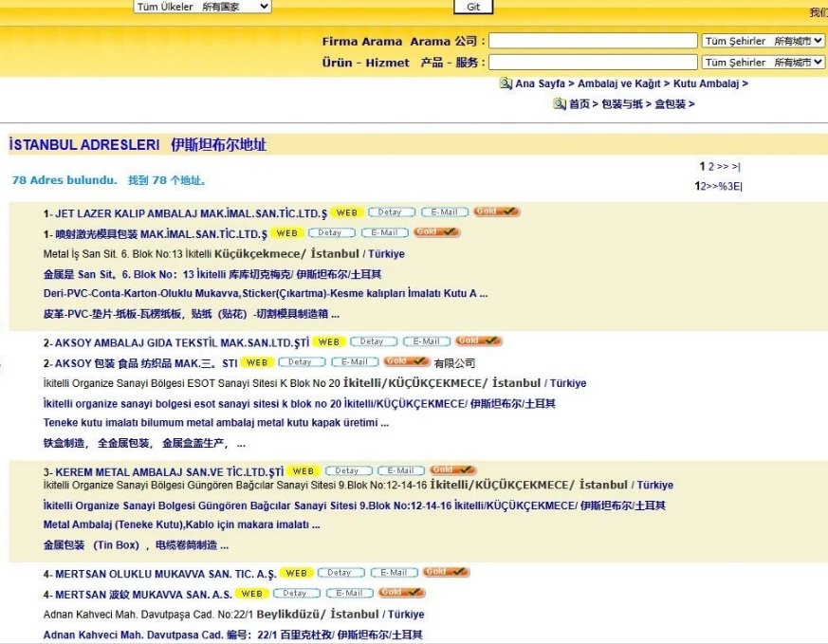Focus the Ürün - Hizmet search field
The width and height of the screenshot is (828, 644).
[x=593, y=63]
